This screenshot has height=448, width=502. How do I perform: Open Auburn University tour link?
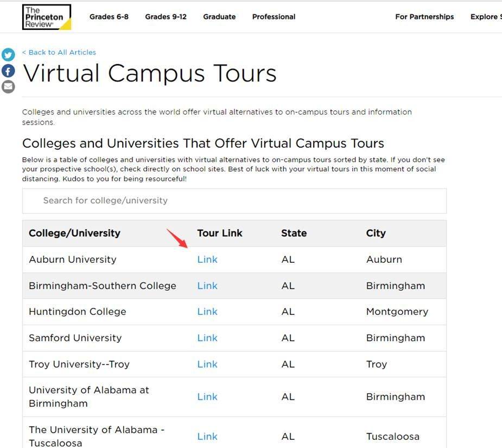[207, 260]
